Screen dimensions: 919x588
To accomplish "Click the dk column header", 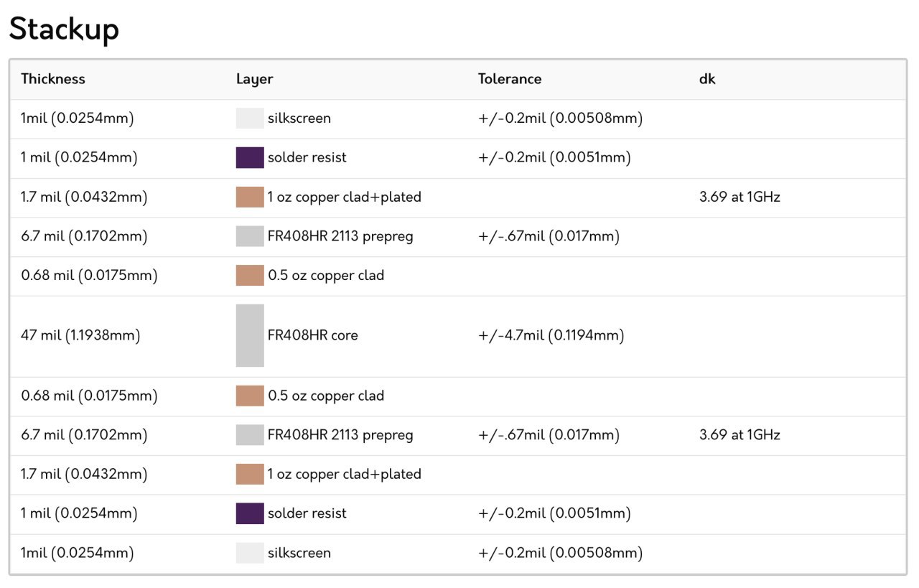I will click(x=707, y=79).
